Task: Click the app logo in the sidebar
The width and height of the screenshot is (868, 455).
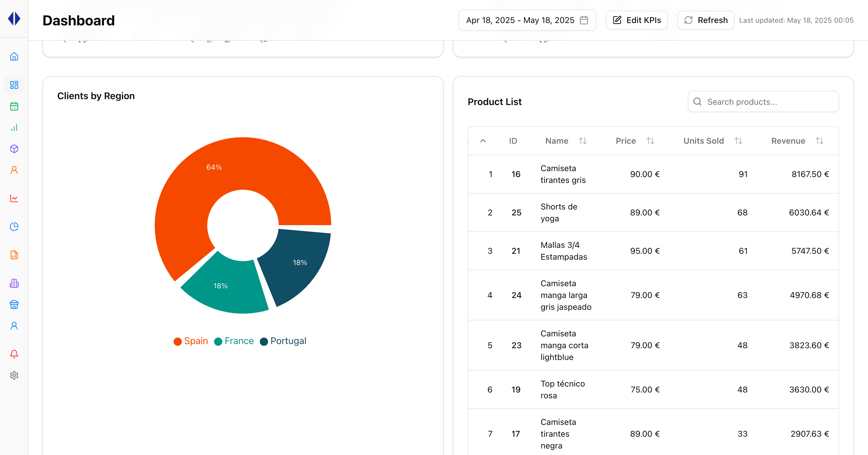Action: pyautogui.click(x=14, y=19)
